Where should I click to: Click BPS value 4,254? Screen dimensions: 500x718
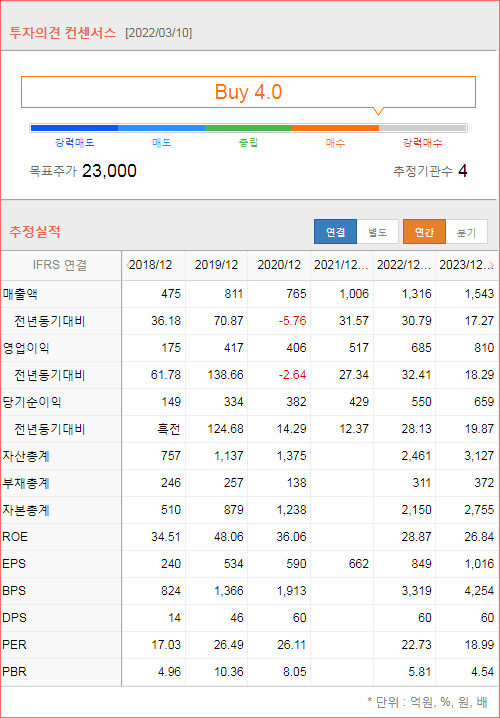[478, 591]
